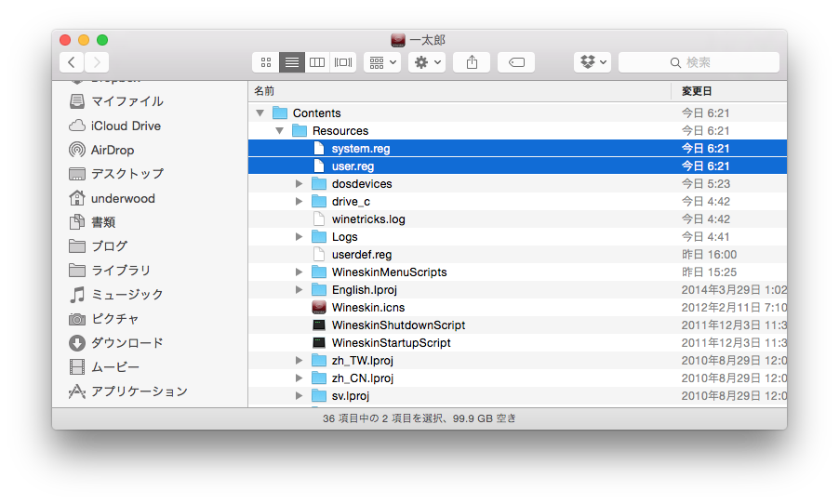Switch to list view

(x=292, y=62)
